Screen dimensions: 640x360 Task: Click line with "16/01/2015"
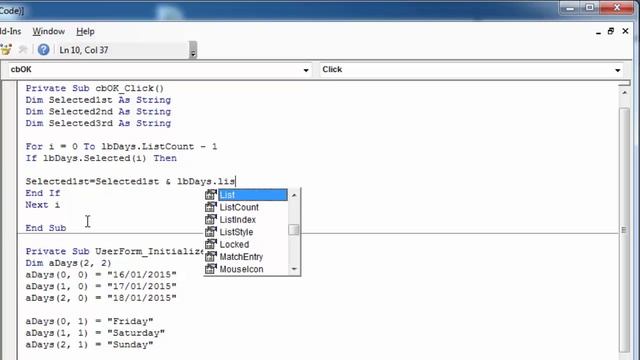pyautogui.click(x=101, y=275)
